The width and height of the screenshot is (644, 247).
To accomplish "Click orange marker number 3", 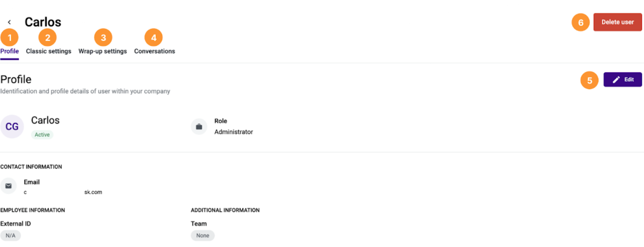I will (103, 38).
